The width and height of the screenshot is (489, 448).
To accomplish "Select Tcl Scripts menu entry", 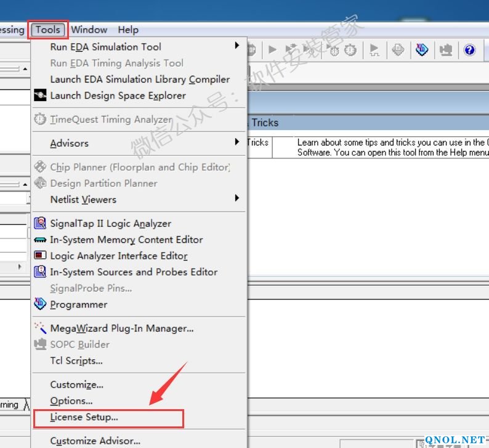I will click(x=76, y=360).
